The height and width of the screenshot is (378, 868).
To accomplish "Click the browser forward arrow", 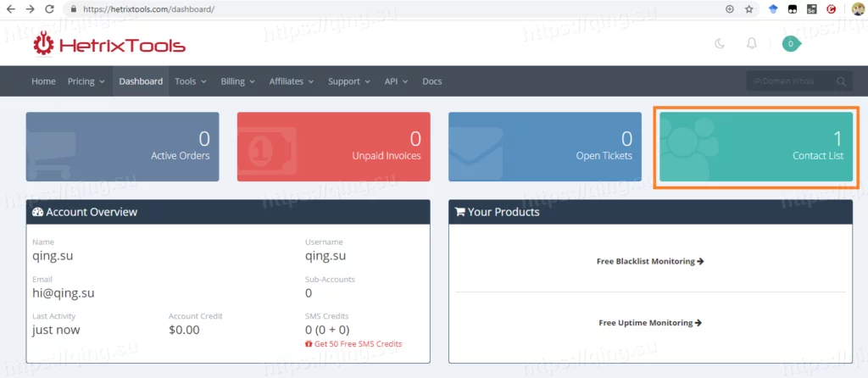I will pyautogui.click(x=30, y=8).
